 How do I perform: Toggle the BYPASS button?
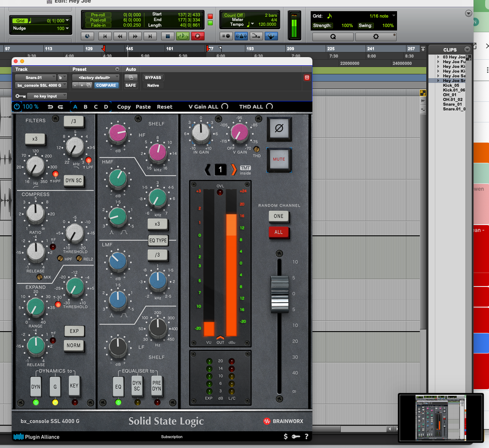click(153, 77)
